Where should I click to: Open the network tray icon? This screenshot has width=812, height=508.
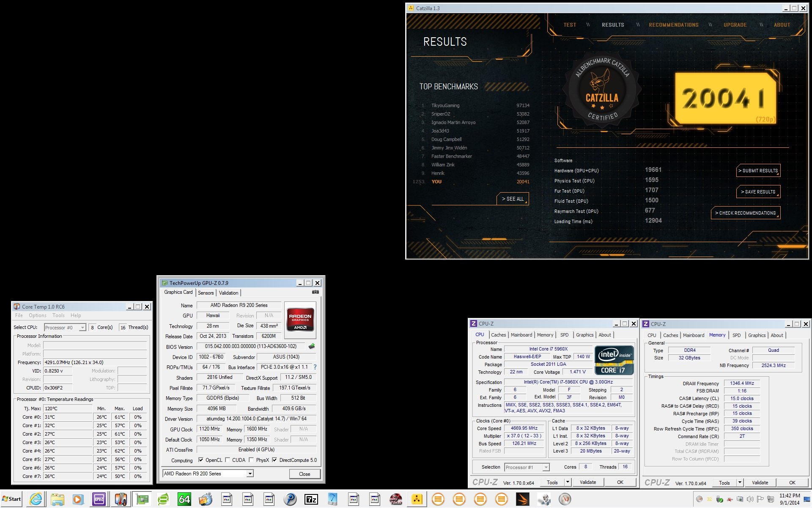[x=770, y=499]
